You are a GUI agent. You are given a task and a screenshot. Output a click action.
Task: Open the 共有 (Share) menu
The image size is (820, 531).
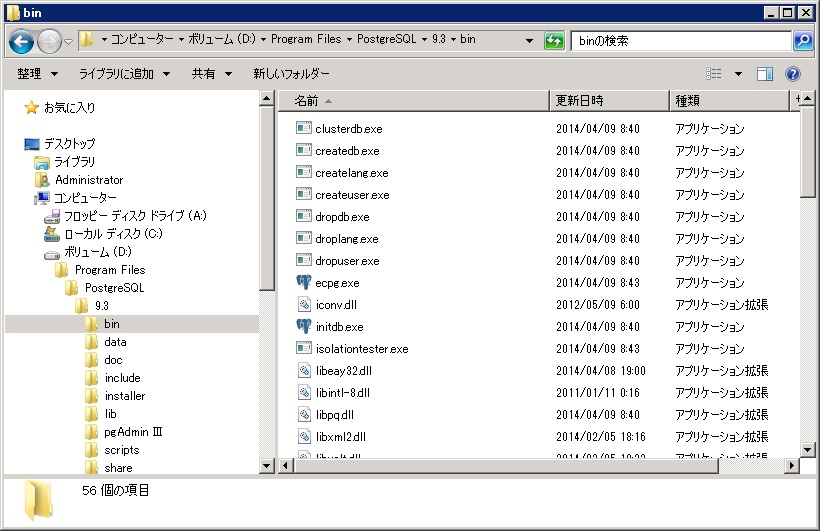point(211,74)
